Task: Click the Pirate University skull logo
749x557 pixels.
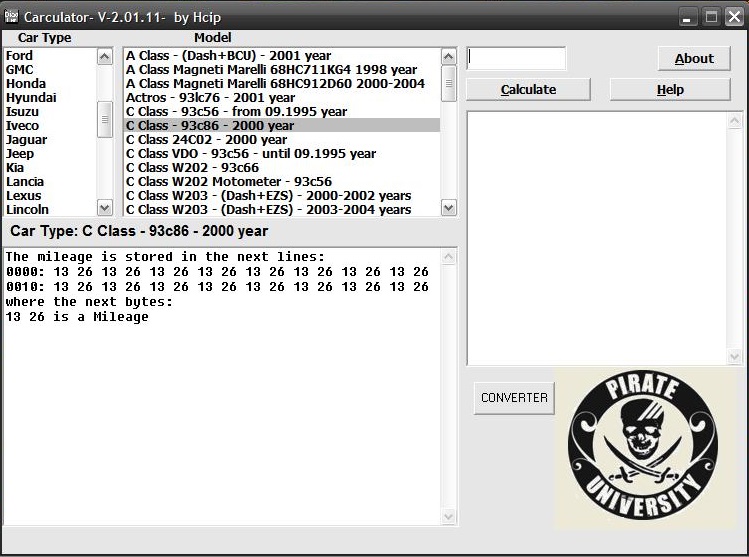Action: coord(642,446)
